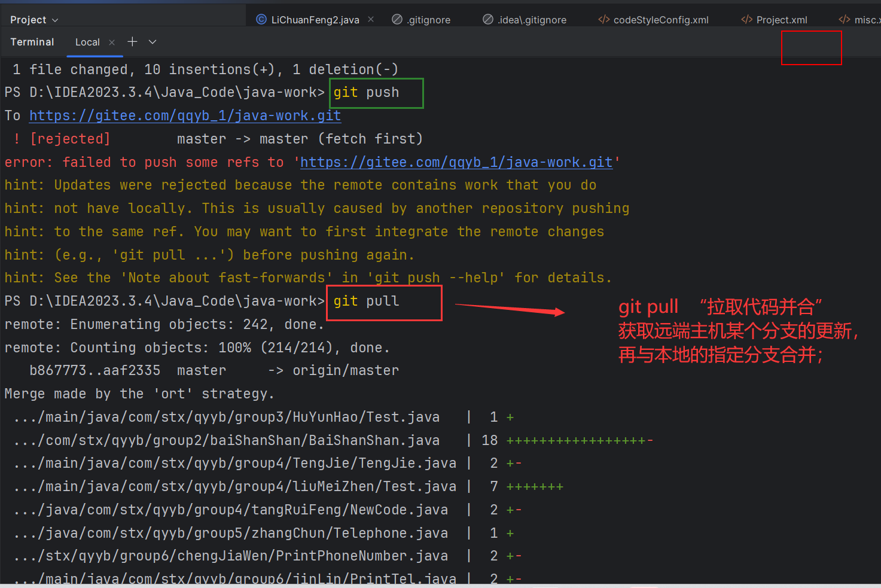Click the 'origin/master' ref text
The image size is (881, 588).
coord(345,370)
